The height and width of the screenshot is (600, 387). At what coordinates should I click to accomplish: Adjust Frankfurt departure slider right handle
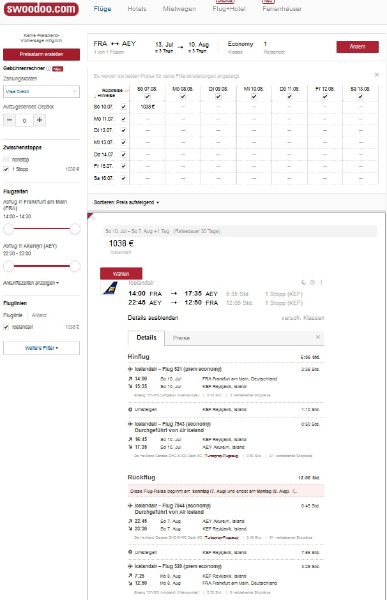coord(75,229)
